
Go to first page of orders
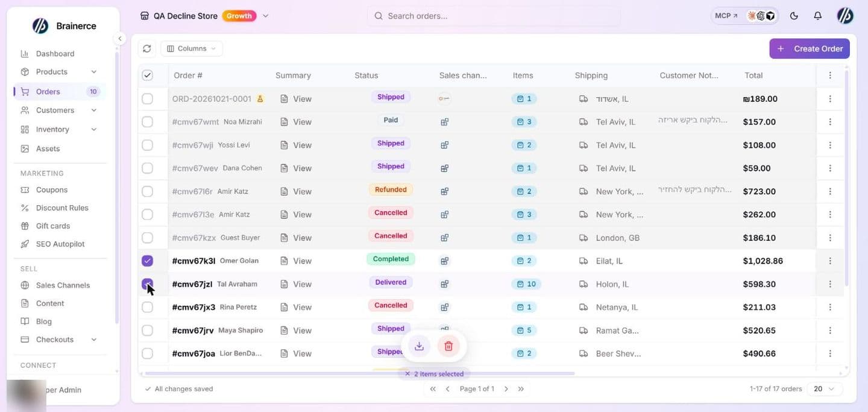pos(433,389)
